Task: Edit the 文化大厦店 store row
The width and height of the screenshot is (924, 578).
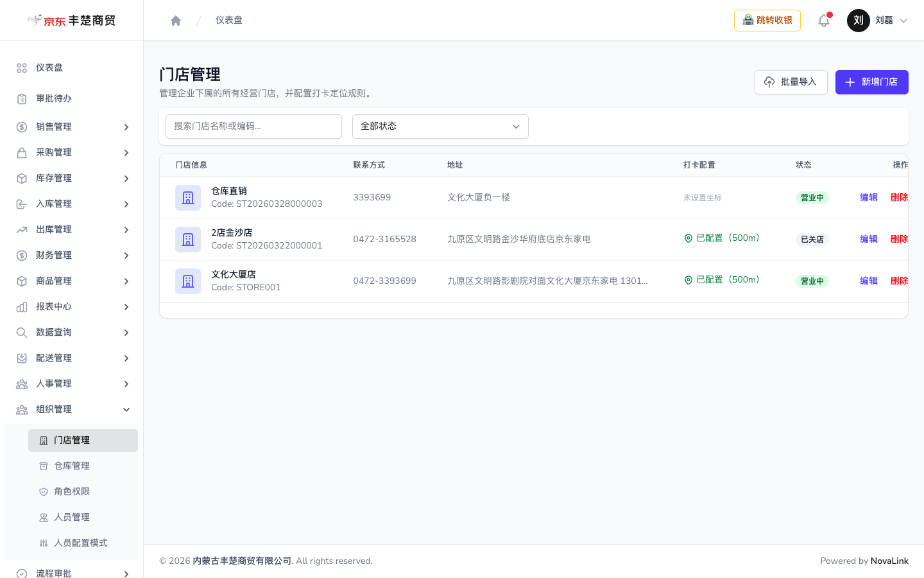Action: 869,281
